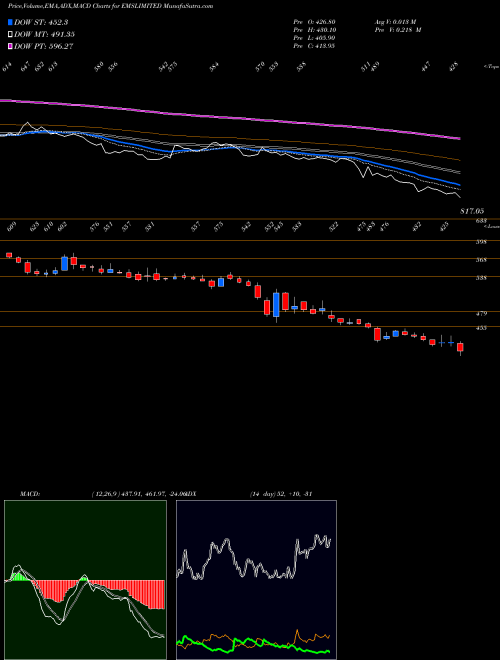Click the 'Pre L: 403.90' low value
This screenshot has width=500, height=660.
(314, 38)
